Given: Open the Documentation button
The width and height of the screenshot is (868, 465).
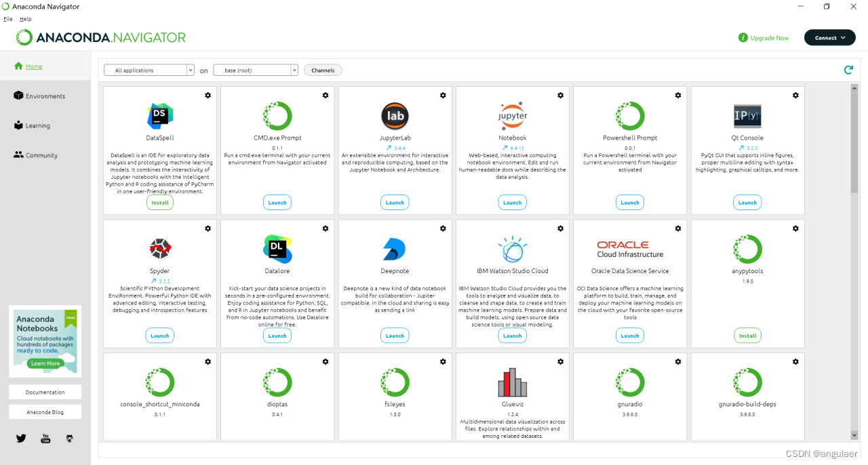Looking at the screenshot, I should coord(45,392).
